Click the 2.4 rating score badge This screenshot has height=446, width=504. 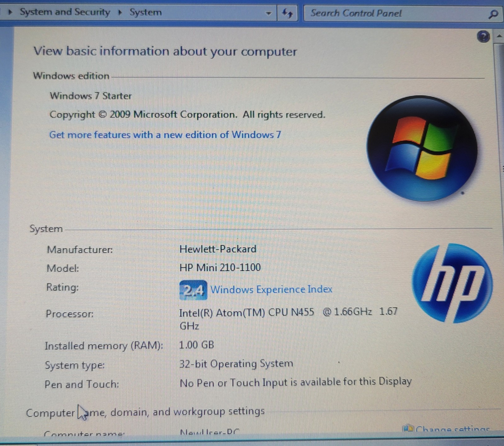pos(193,290)
